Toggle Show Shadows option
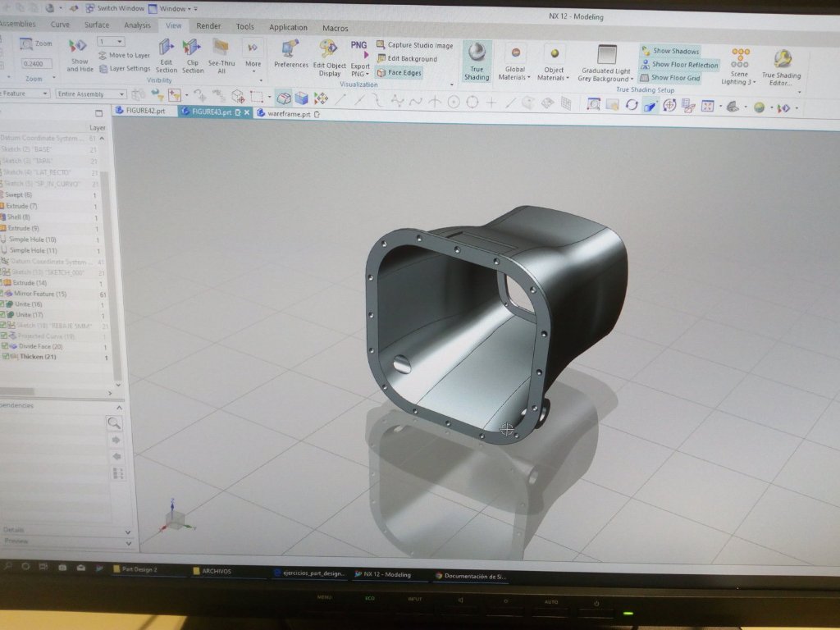Viewport: 840px width, 630px height. coord(670,51)
